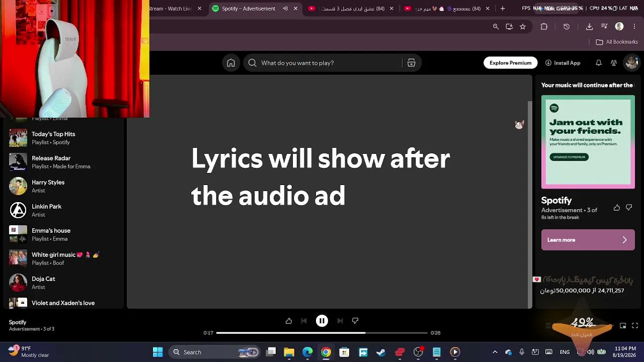This screenshot has width=644, height=362.
Task: Switch to the YouTube میم tab
Action: coord(447,9)
